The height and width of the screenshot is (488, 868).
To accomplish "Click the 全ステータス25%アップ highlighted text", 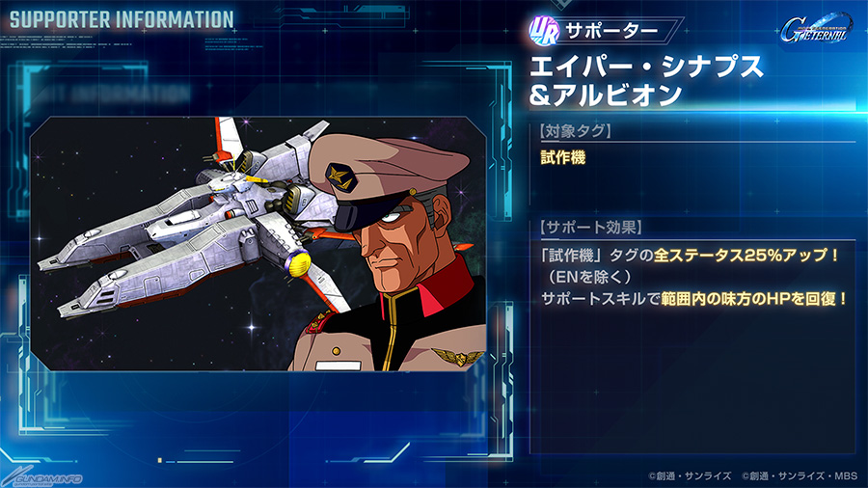I will (x=747, y=256).
